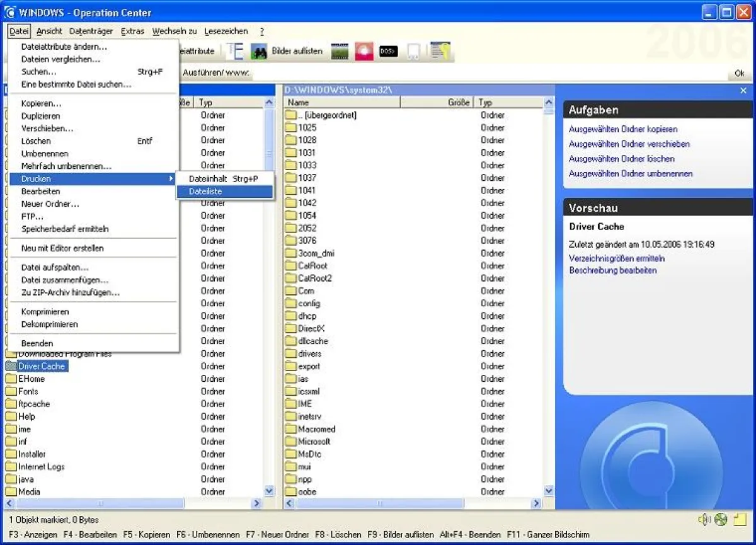Click the Operation Center icon in the title bar
Image resolution: width=756 pixels, height=545 pixels.
pos(10,12)
